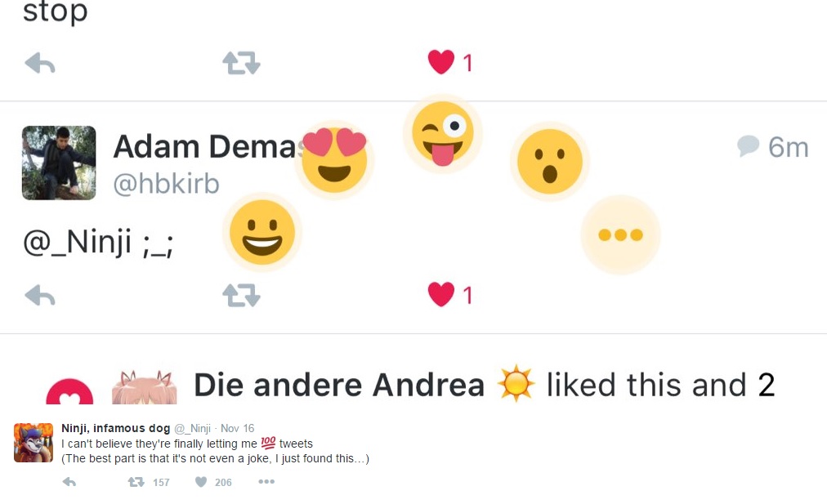Open the @hbkirb handle
Screen dimensions: 827x504
166,184
